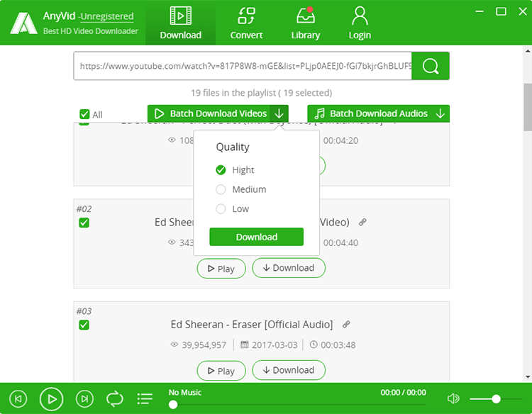532x414 pixels.
Task: Click the scrollbar up arrow
Action: 528,51
